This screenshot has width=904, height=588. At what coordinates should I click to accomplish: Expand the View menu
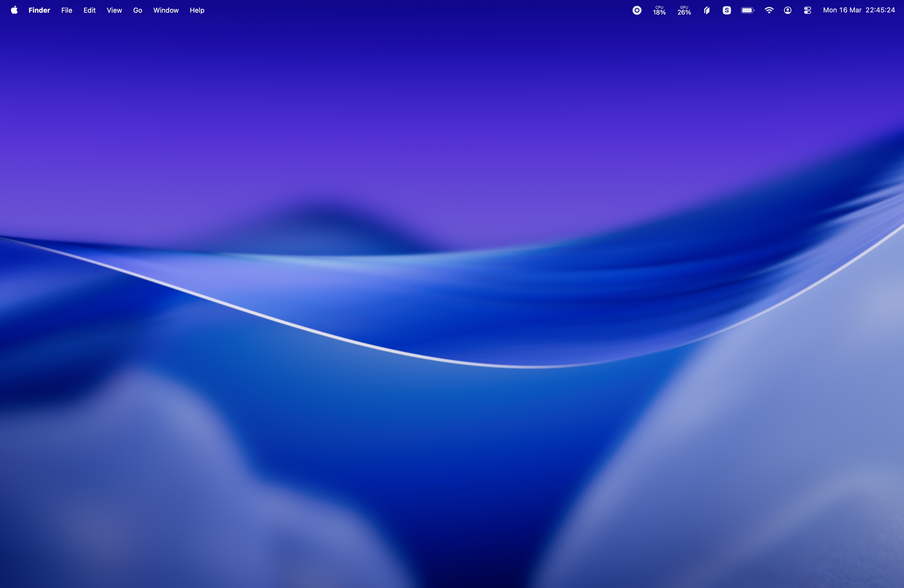114,10
